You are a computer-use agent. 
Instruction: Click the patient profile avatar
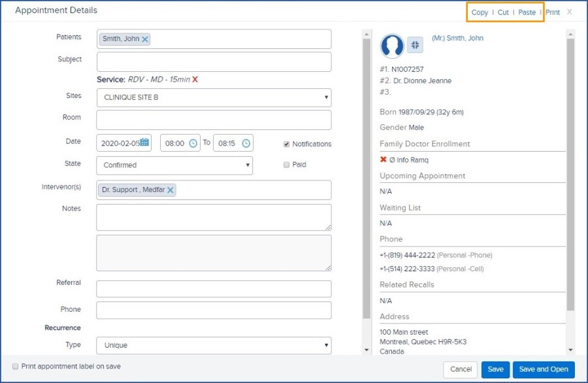coord(392,46)
